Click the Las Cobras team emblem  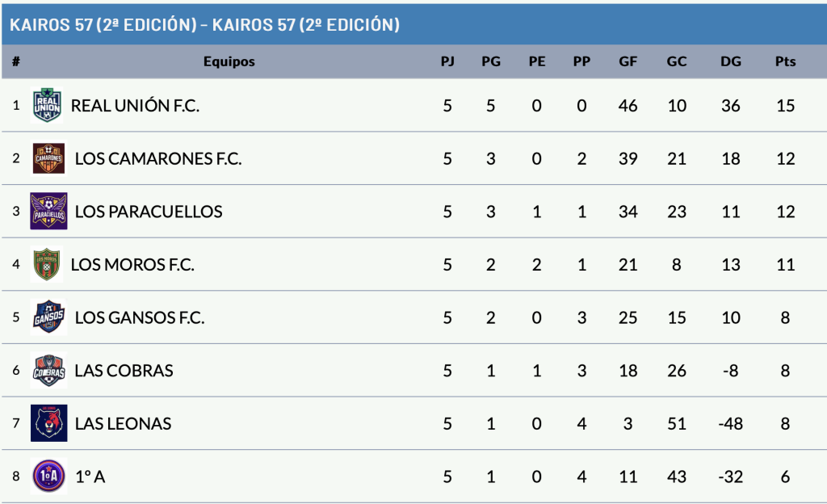click(x=48, y=371)
